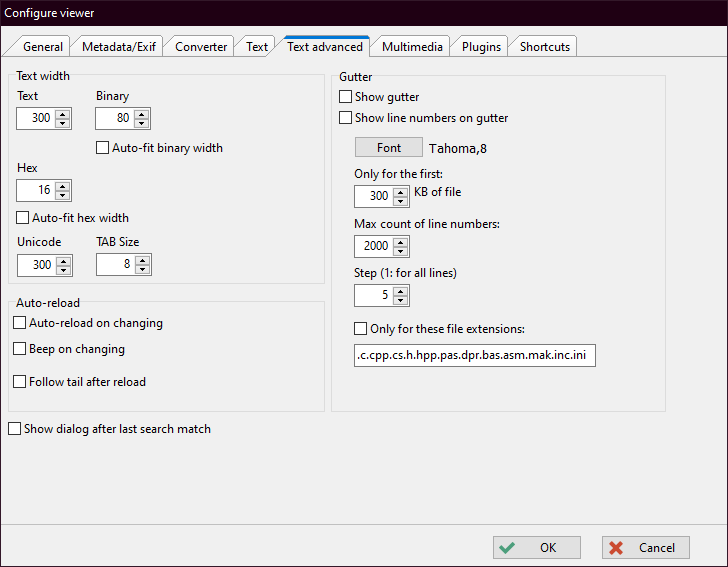The width and height of the screenshot is (728, 567).
Task: Increase the Step spinner value
Action: (x=401, y=291)
